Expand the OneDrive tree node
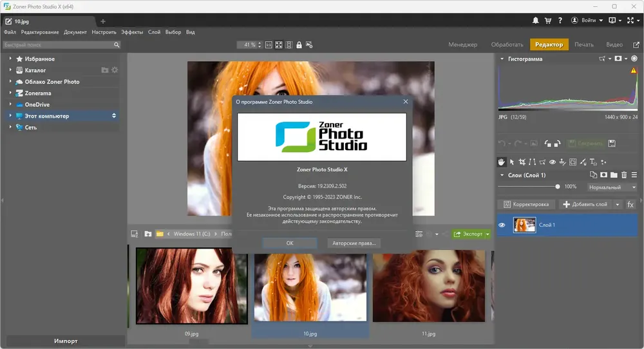Image resolution: width=644 pixels, height=349 pixels. click(x=10, y=104)
